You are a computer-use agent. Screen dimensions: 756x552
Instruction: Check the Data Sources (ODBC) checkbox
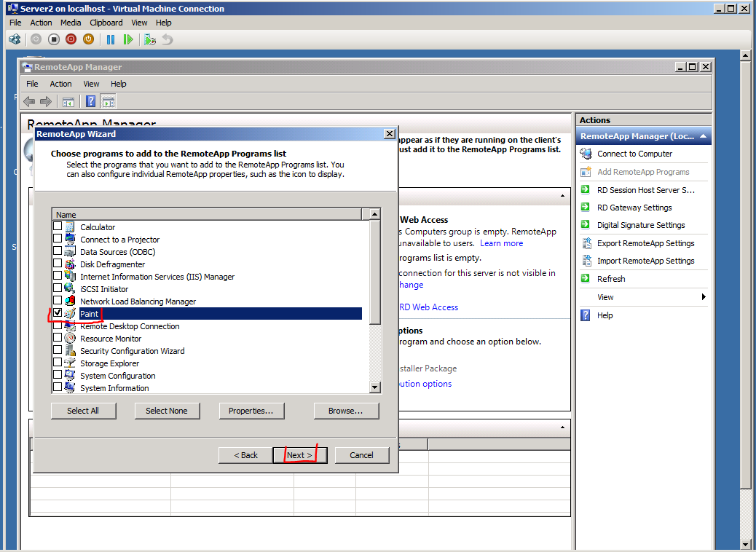point(58,251)
